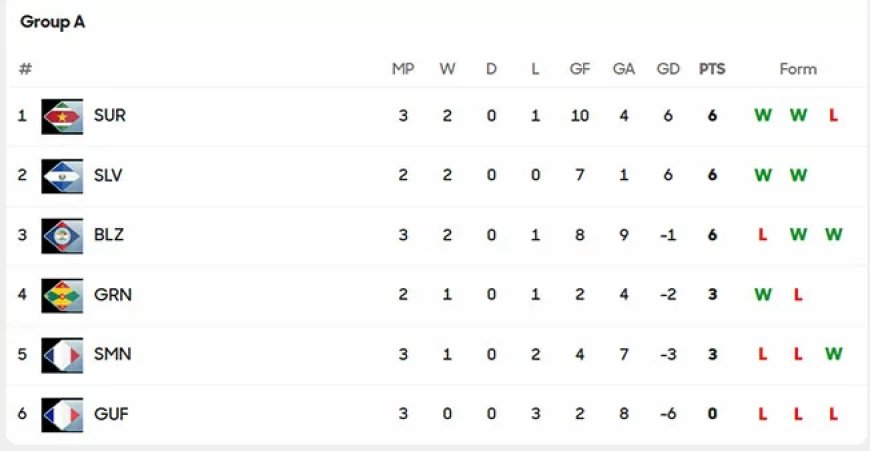Click the Suriname flag icon
Screen dimensions: 870x451
pyautogui.click(x=62, y=116)
